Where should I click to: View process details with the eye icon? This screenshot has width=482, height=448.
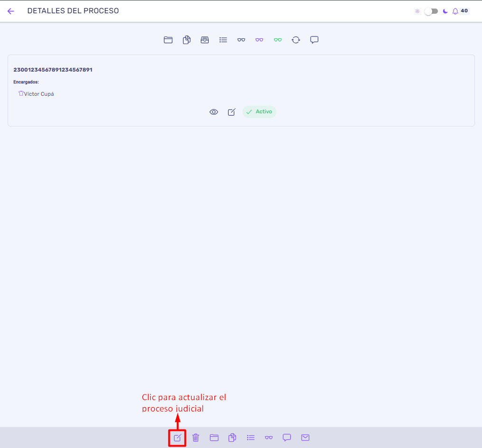coord(214,112)
